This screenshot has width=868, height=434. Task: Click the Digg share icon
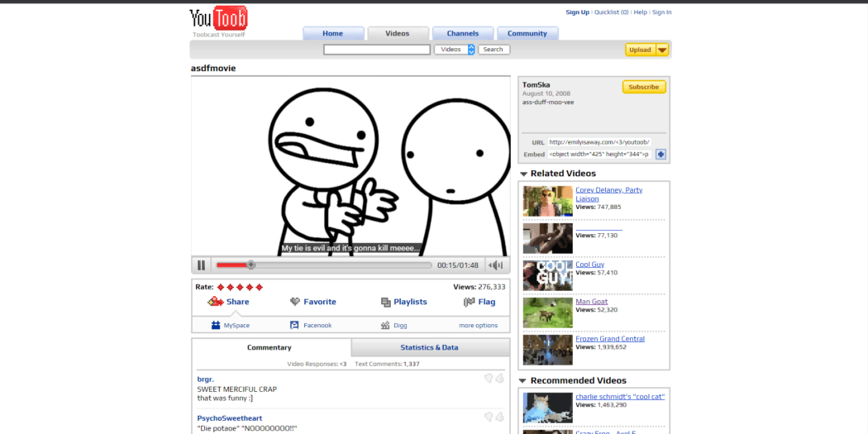click(x=384, y=326)
